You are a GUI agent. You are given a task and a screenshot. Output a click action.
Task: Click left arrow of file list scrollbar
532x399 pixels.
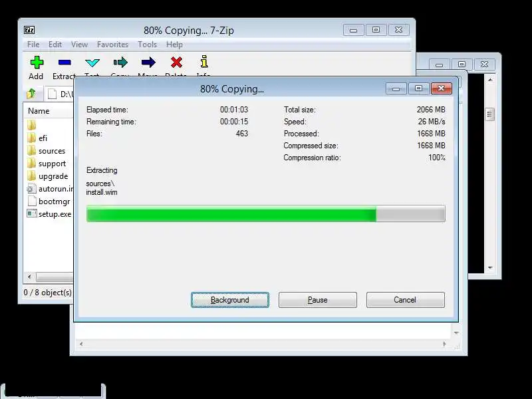click(29, 277)
